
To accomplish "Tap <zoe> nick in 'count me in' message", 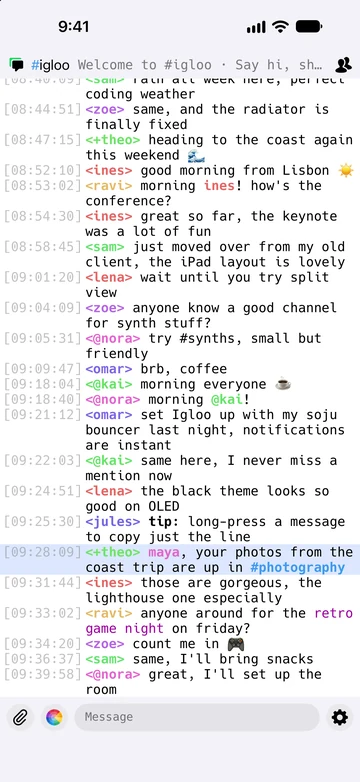I will tap(105, 643).
